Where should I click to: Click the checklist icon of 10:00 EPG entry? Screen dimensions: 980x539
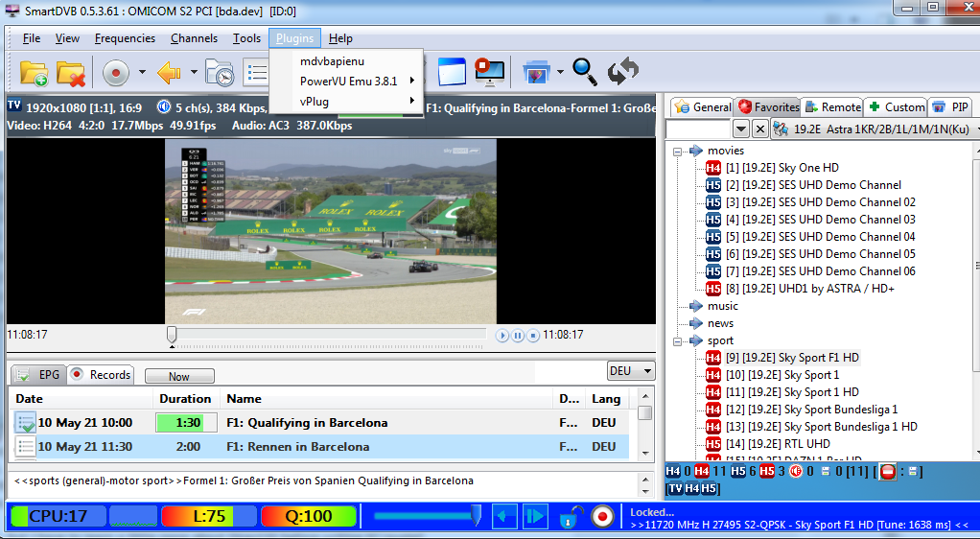(x=25, y=423)
